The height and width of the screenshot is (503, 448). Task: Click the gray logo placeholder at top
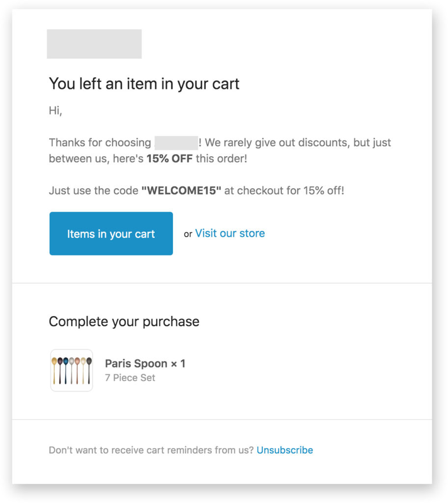94,44
